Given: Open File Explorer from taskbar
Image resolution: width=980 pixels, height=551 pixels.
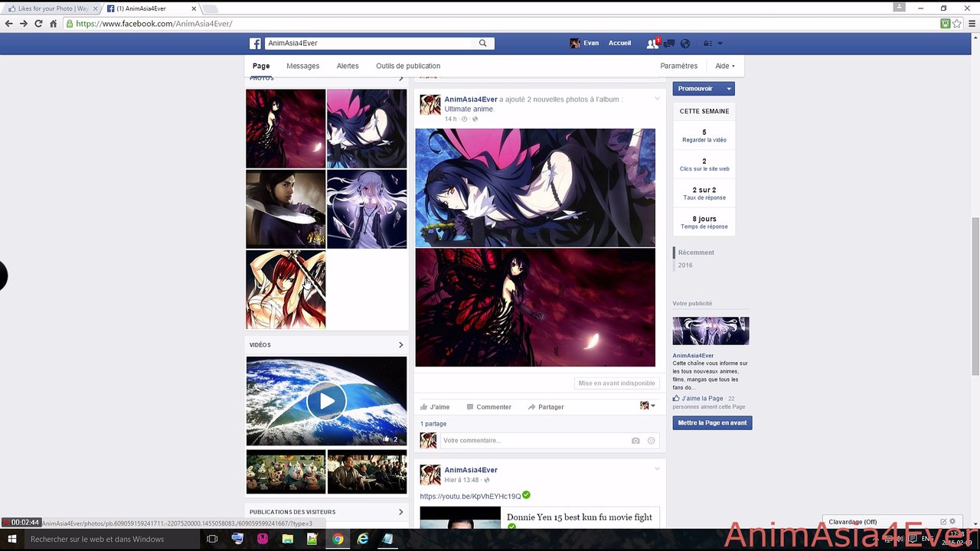Looking at the screenshot, I should (287, 539).
